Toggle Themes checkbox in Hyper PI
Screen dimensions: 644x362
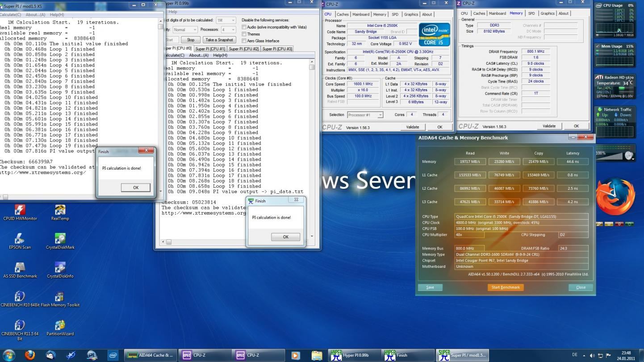coord(244,34)
